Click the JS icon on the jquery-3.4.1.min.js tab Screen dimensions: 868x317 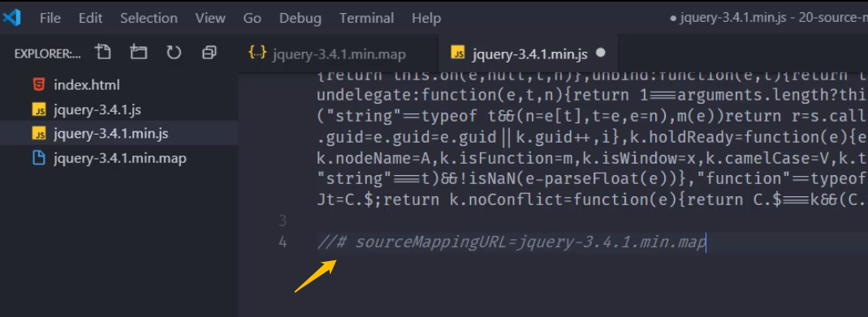(x=458, y=54)
